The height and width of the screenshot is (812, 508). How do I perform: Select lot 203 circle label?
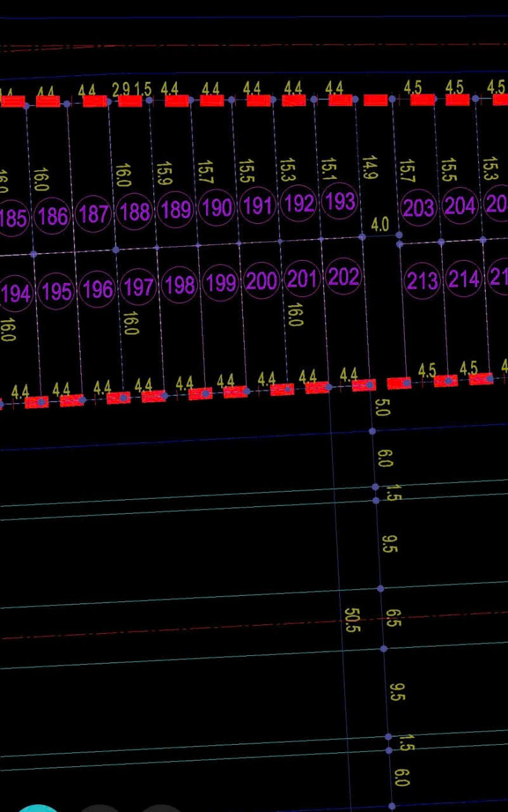[x=419, y=208]
